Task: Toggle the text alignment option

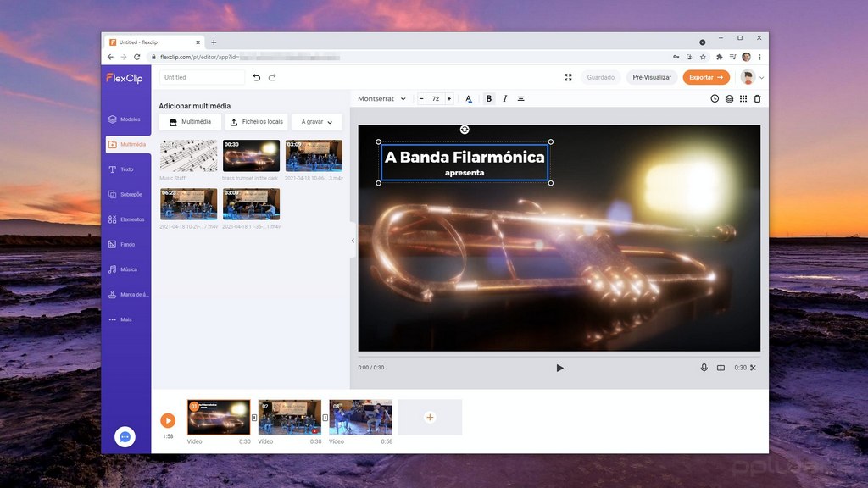Action: pos(521,98)
